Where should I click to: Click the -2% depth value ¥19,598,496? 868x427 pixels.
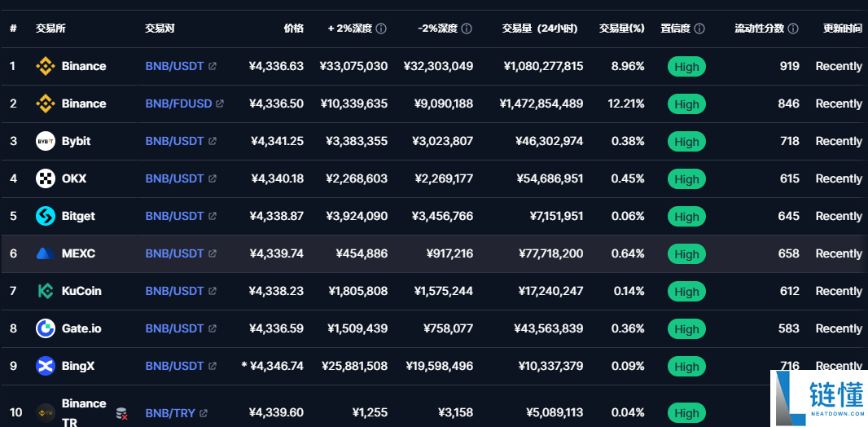tap(440, 366)
